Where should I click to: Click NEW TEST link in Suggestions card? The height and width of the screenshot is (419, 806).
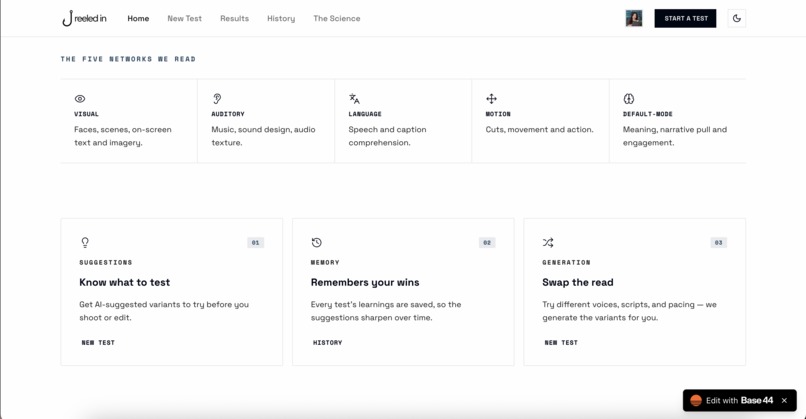tap(98, 342)
